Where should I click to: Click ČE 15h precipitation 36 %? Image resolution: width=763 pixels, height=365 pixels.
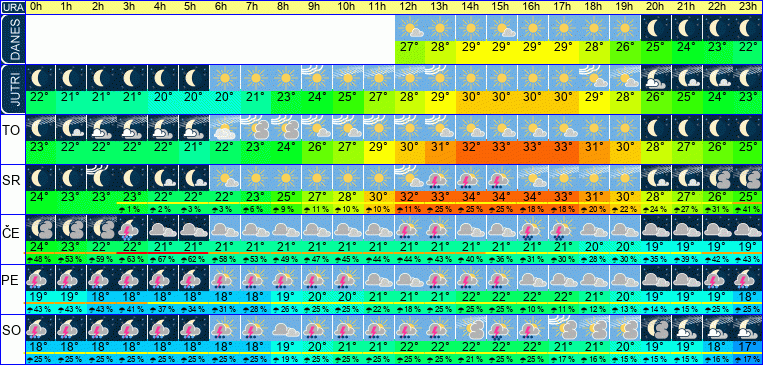pos(502,259)
